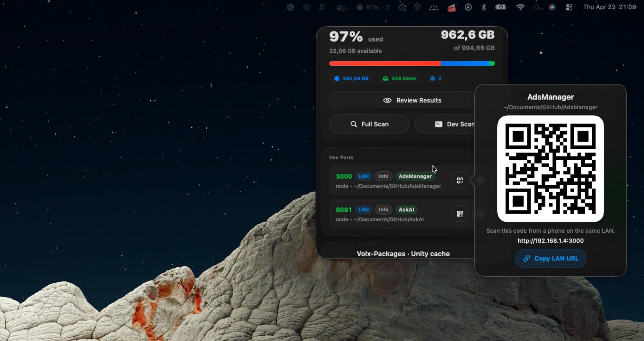Click the LAN badge on the 8081 row
Screen dimensions: 644x341
click(363, 209)
